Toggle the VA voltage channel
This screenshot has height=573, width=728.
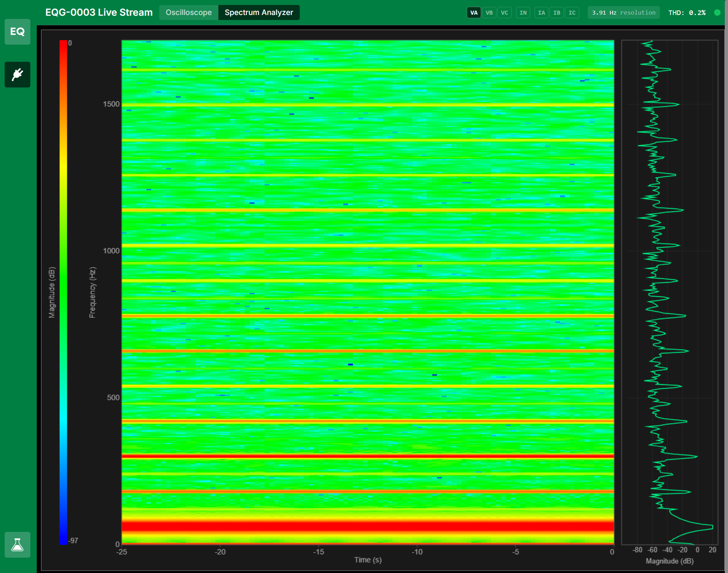pyautogui.click(x=474, y=13)
